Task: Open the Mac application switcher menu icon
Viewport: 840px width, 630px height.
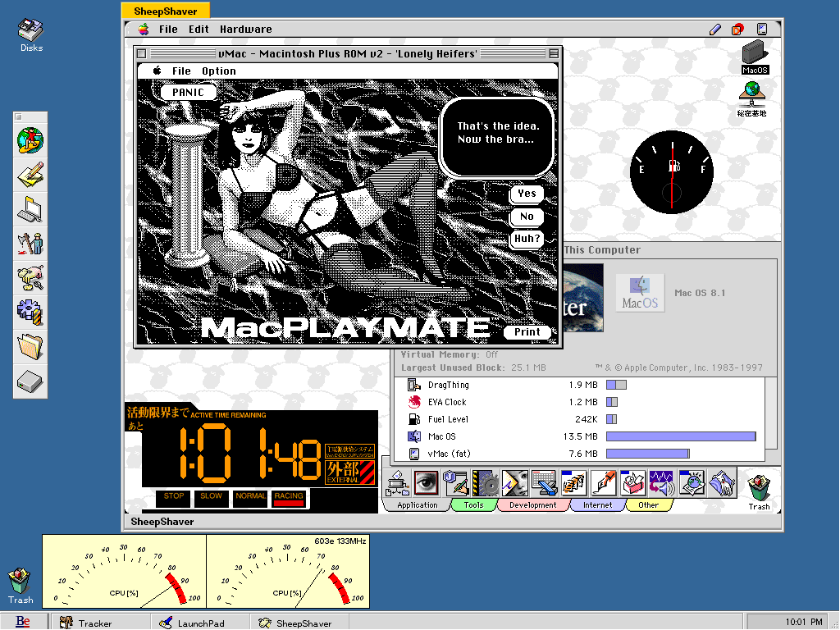Action: (x=762, y=30)
